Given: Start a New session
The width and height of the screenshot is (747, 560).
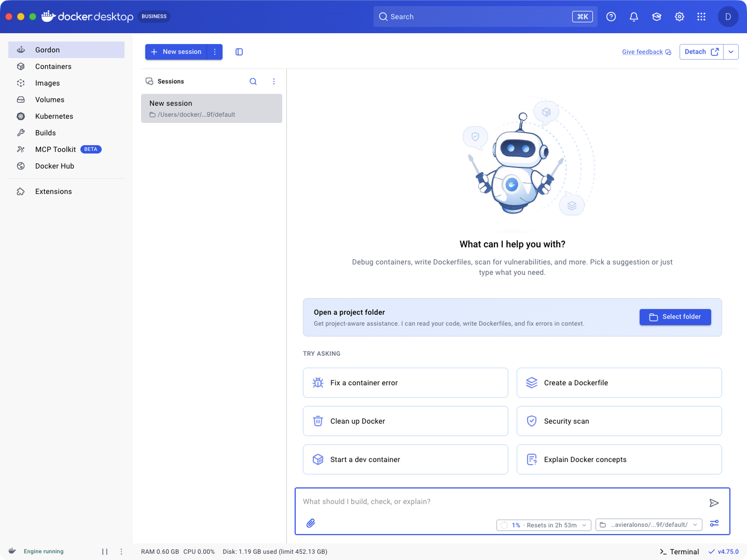Looking at the screenshot, I should pyautogui.click(x=176, y=52).
